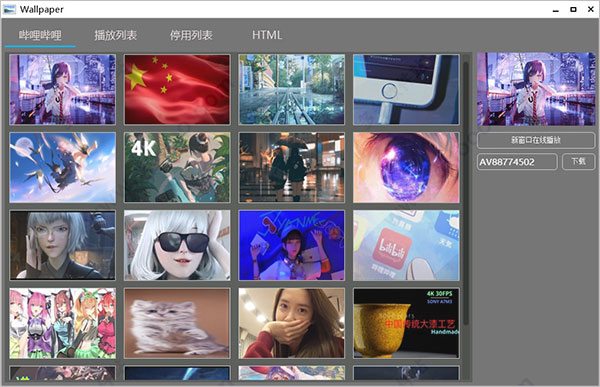Click the Wallpaper app icon in title bar
This screenshot has width=600, height=387.
click(x=9, y=9)
